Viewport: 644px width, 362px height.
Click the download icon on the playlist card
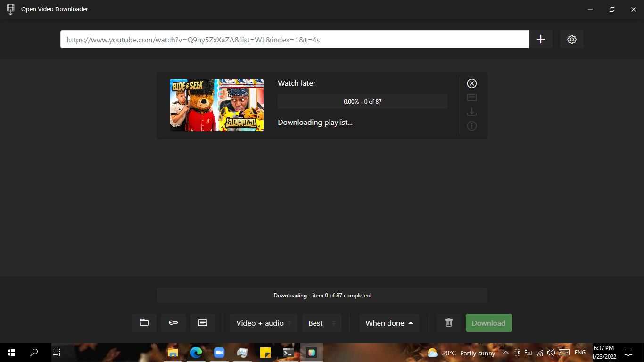[x=471, y=112]
